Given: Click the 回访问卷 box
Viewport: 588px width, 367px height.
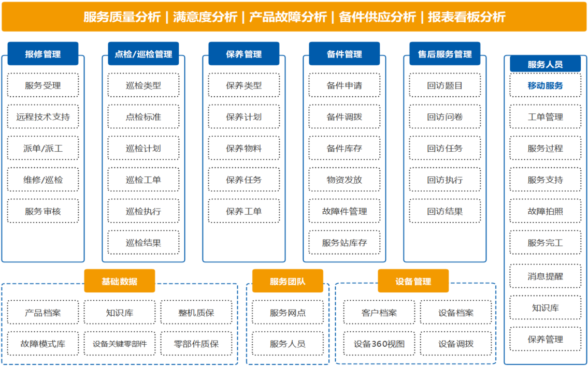Looking at the screenshot, I should [444, 117].
